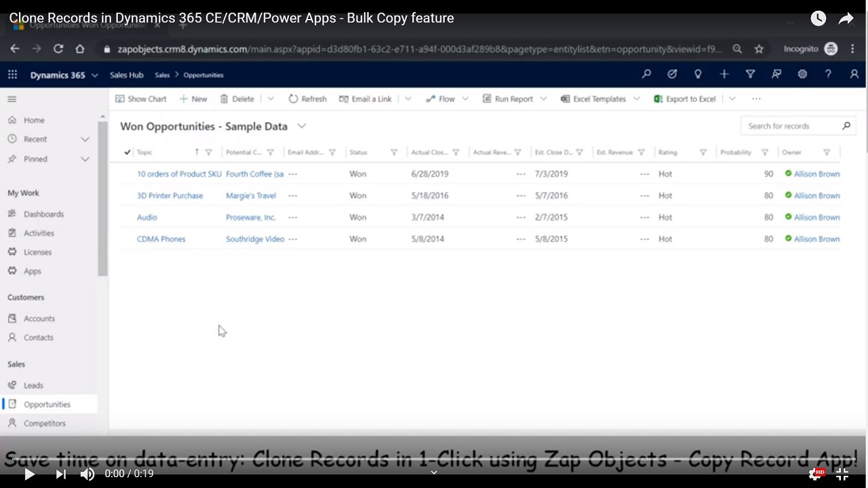
Task: Seek on the video progress bar
Action: coord(434,460)
